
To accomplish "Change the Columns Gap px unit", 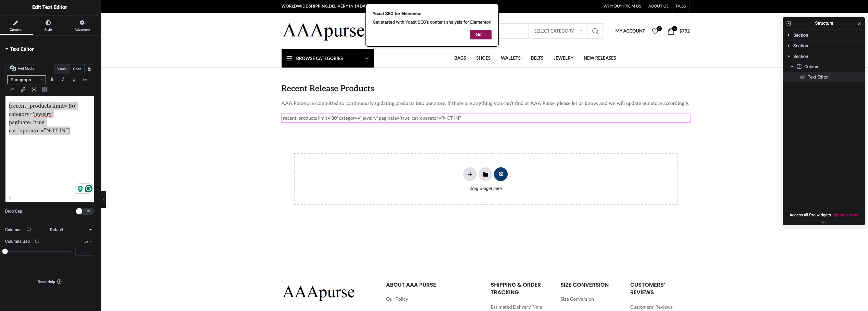I will pyautogui.click(x=88, y=241).
